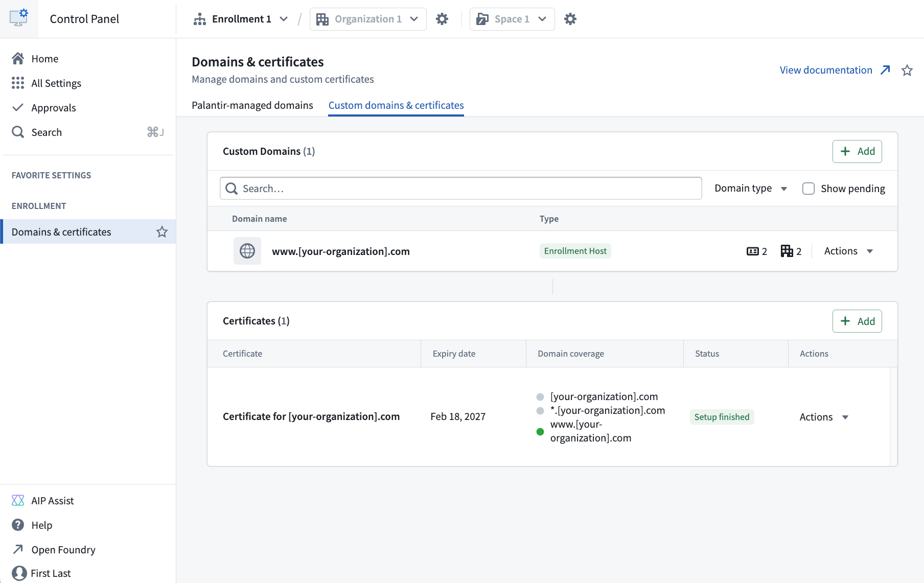The width and height of the screenshot is (924, 583).
Task: Go to All Settings in sidebar
Action: pos(56,83)
